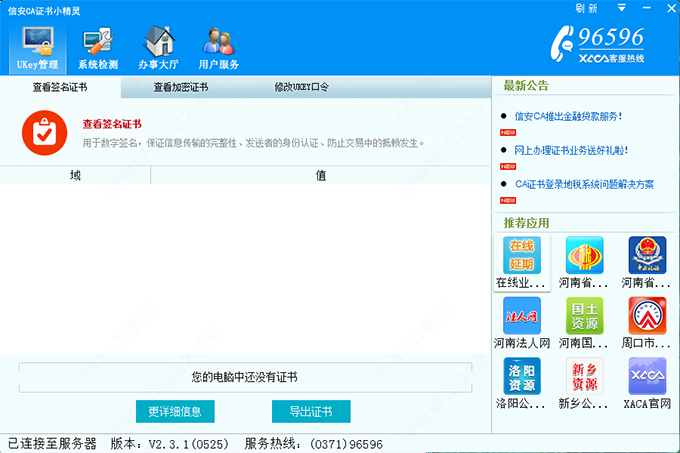Click the NEW badge under the 送好礼 announcement

[x=508, y=166]
